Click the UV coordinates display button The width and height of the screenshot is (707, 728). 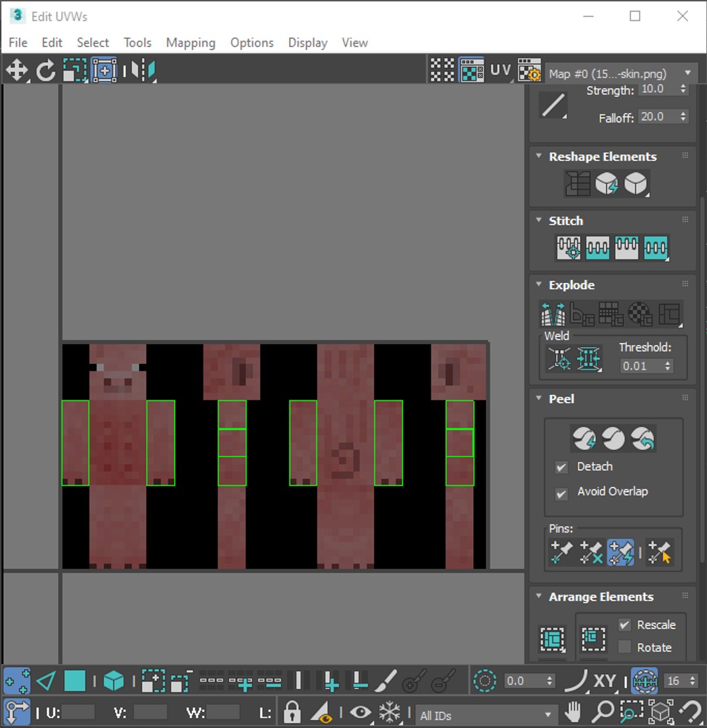[500, 71]
